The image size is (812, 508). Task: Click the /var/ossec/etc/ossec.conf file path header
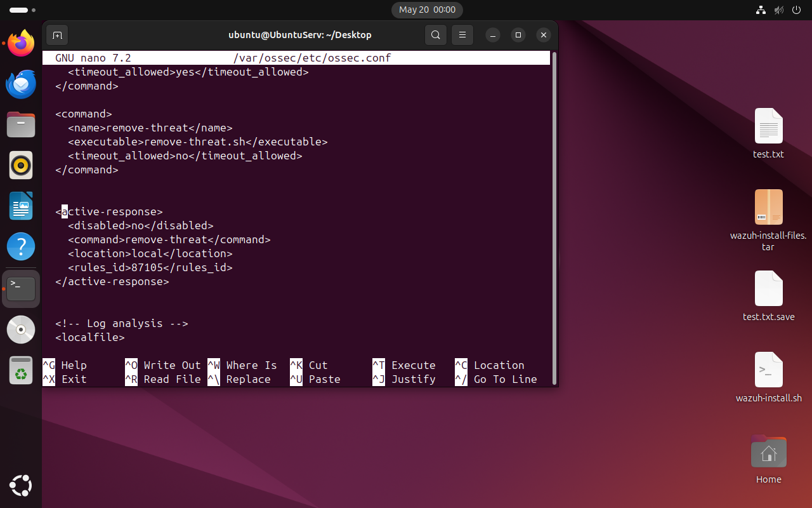312,58
